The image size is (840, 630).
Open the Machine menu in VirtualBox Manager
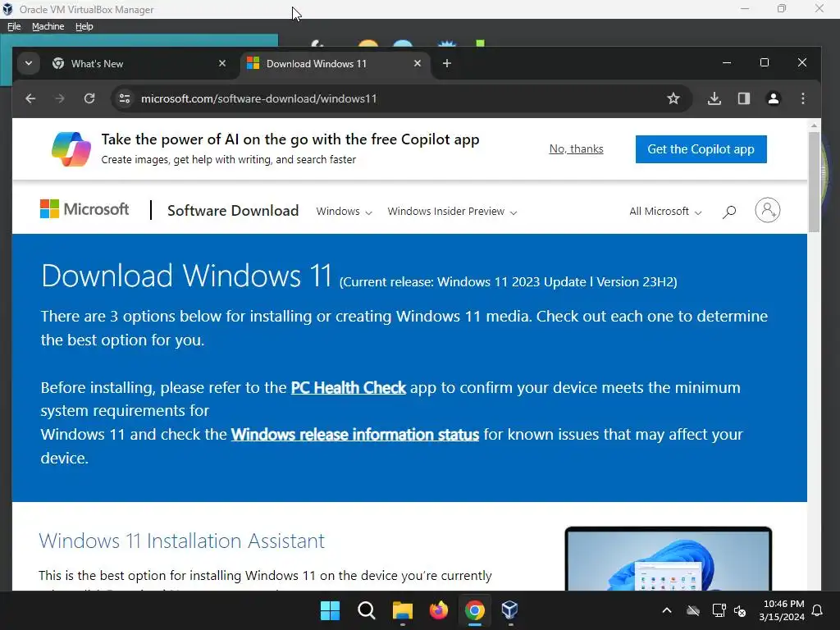click(x=48, y=26)
